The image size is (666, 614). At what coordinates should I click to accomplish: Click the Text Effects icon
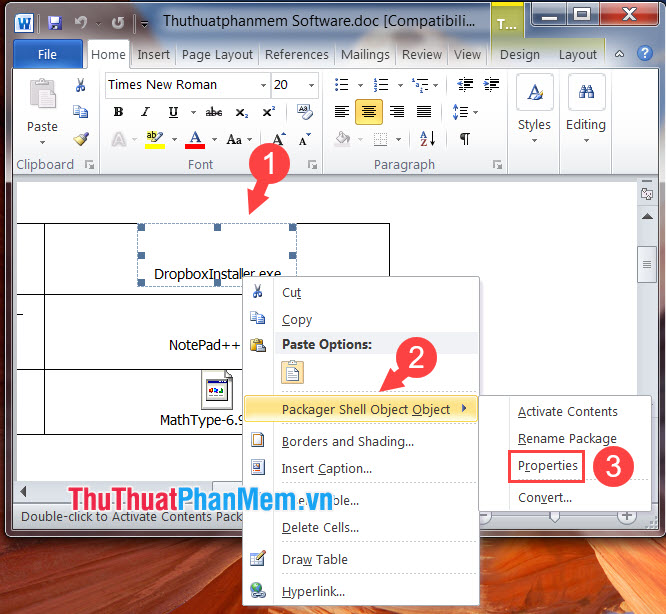click(119, 139)
